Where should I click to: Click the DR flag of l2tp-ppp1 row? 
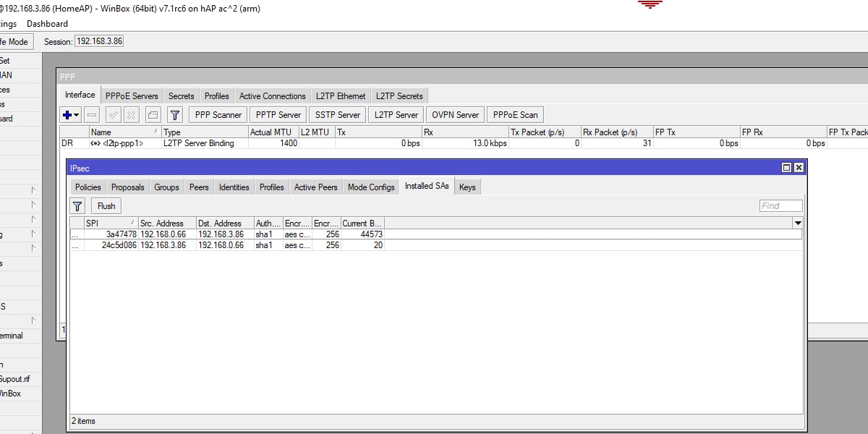(x=67, y=143)
